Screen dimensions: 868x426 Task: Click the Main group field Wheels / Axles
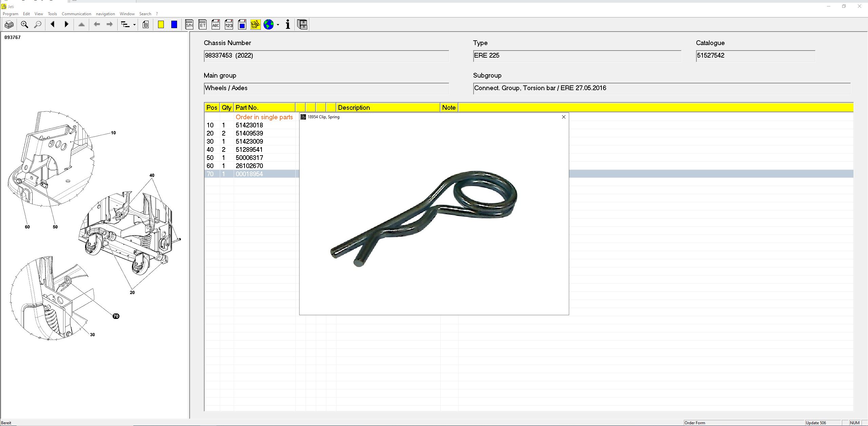(x=326, y=88)
